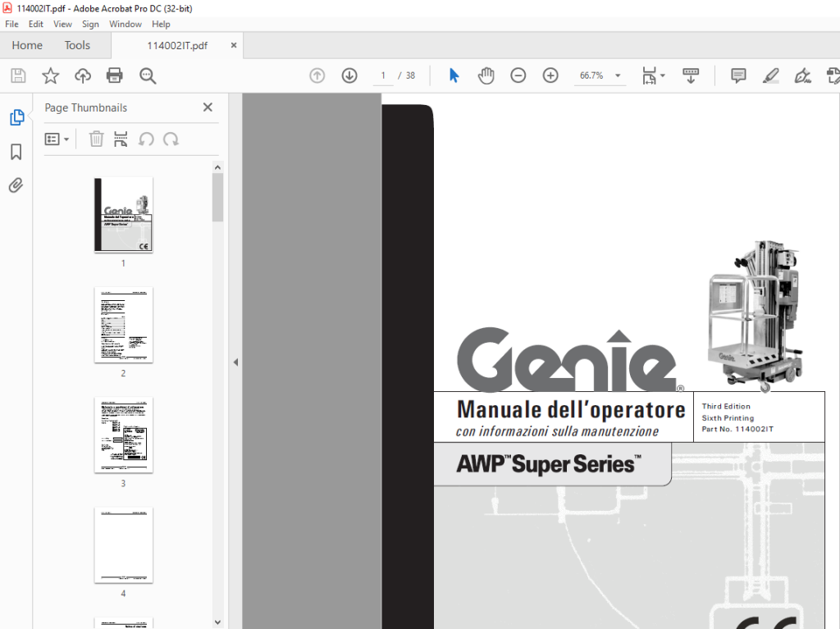This screenshot has width=840, height=629.
Task: Go to previous page arrow
Action: click(x=317, y=75)
